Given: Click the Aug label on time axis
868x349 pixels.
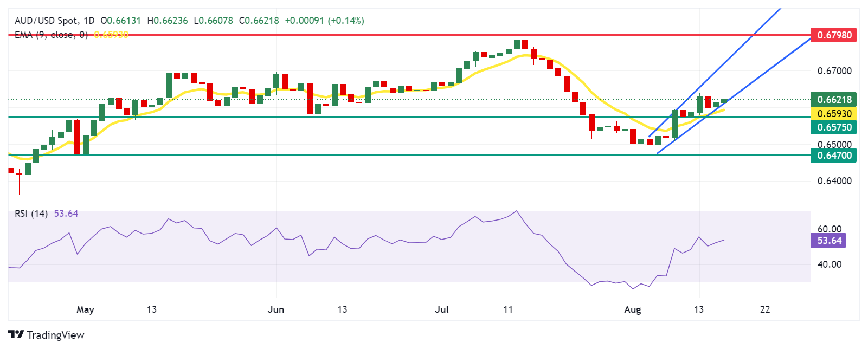Looking at the screenshot, I should click(x=633, y=309).
